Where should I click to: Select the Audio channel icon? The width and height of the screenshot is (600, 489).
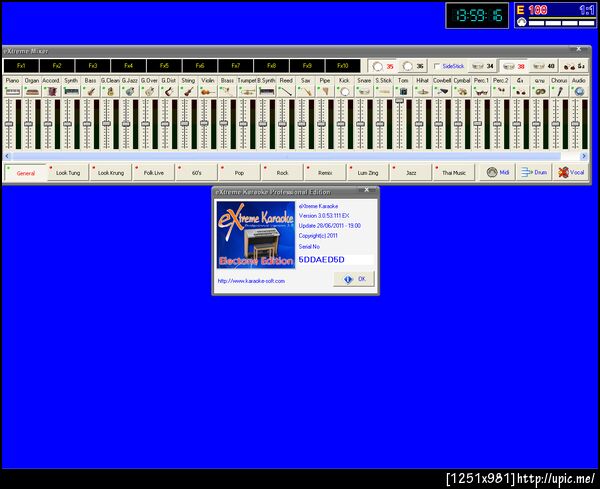coord(579,91)
